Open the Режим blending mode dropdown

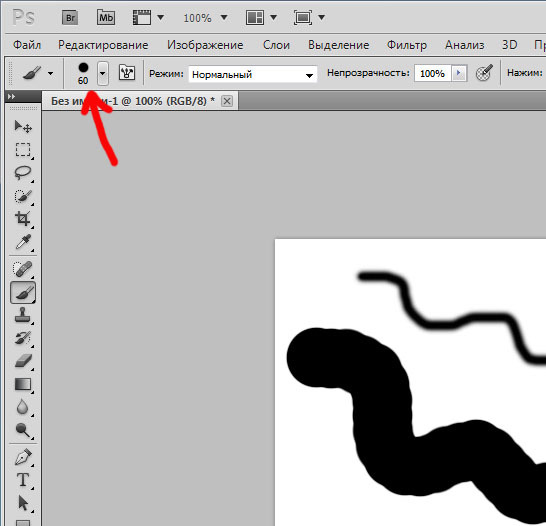point(253,74)
